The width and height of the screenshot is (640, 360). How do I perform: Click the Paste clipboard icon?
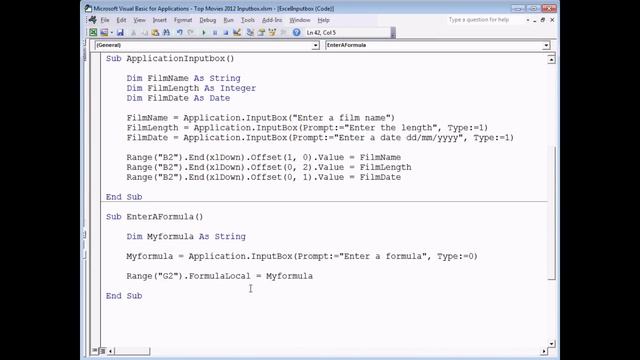pyautogui.click(x=155, y=33)
